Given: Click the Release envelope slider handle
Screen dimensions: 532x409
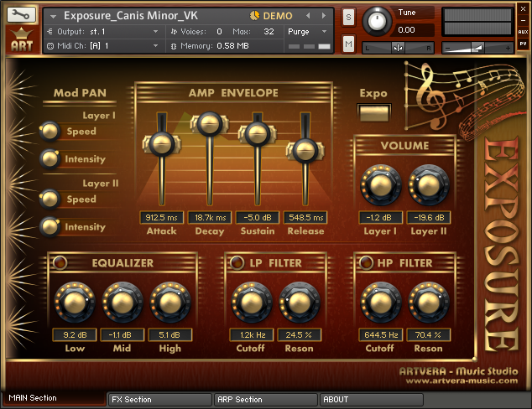Looking at the screenshot, I should (305, 150).
